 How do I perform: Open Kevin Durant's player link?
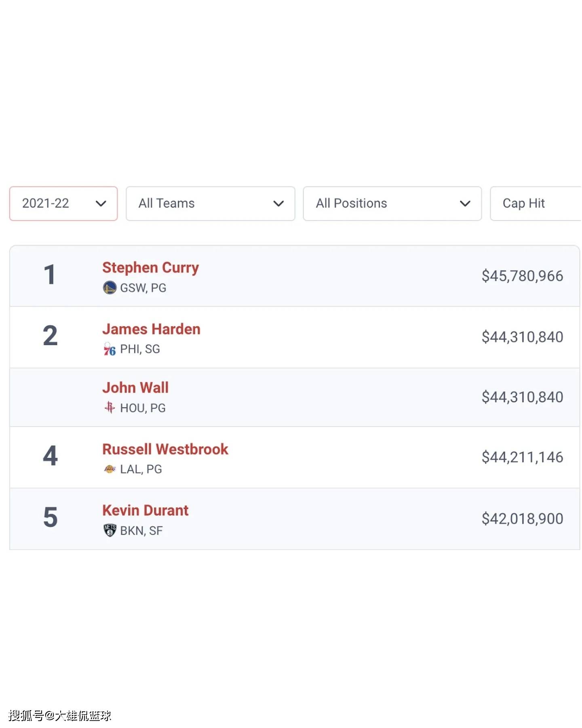pos(145,510)
